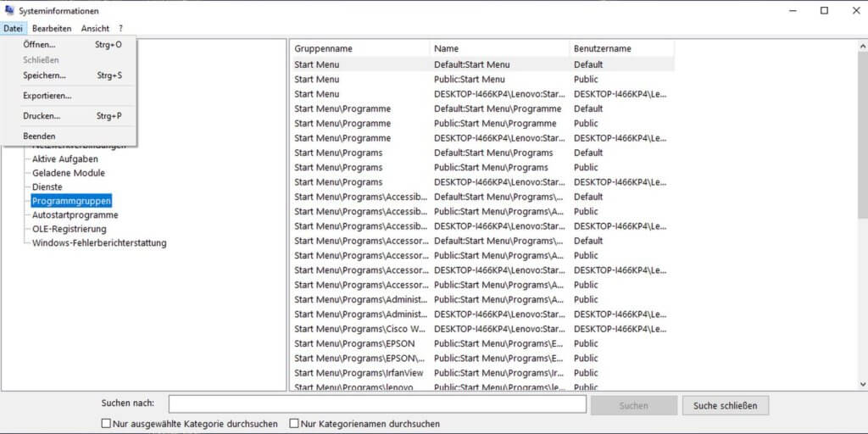The width and height of the screenshot is (868, 434).
Task: Select Geladene Module tree node
Action: tap(68, 173)
